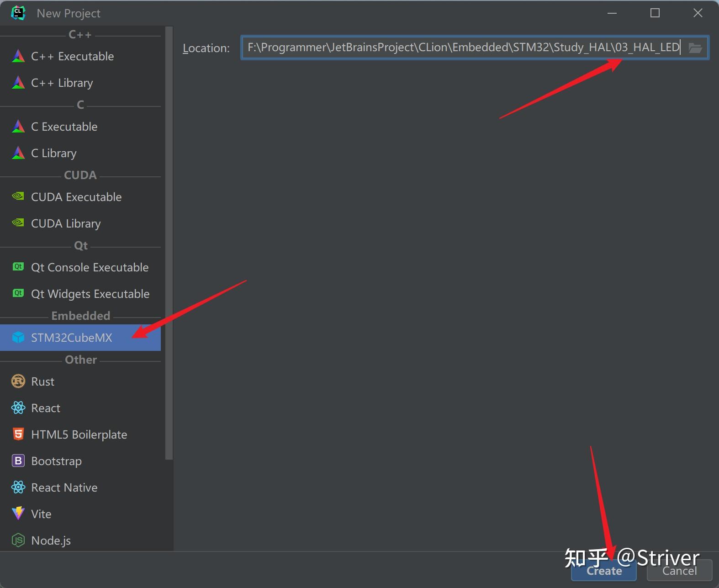Screen dimensions: 719x588
Task: Choose the Bootstrap template
Action: point(80,461)
